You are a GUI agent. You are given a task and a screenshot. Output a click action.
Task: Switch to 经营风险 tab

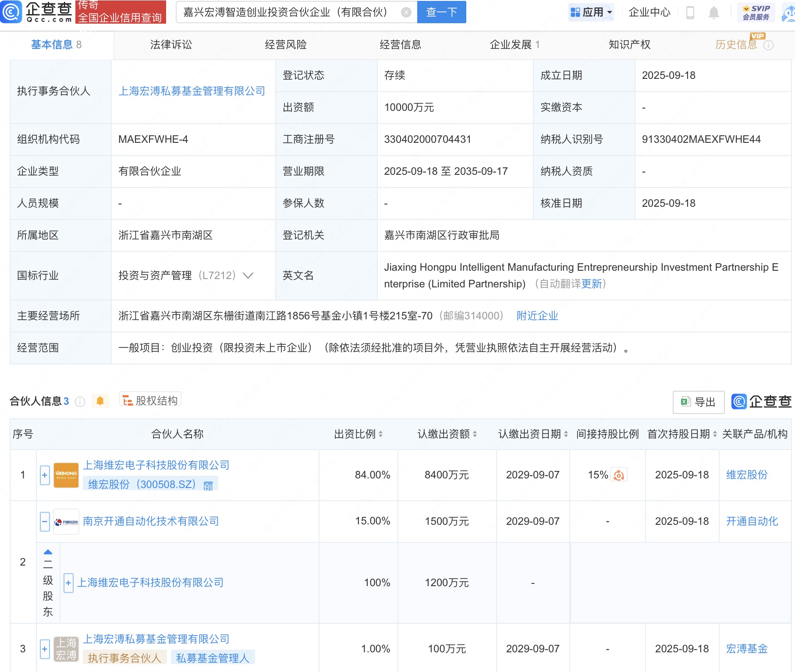[286, 45]
